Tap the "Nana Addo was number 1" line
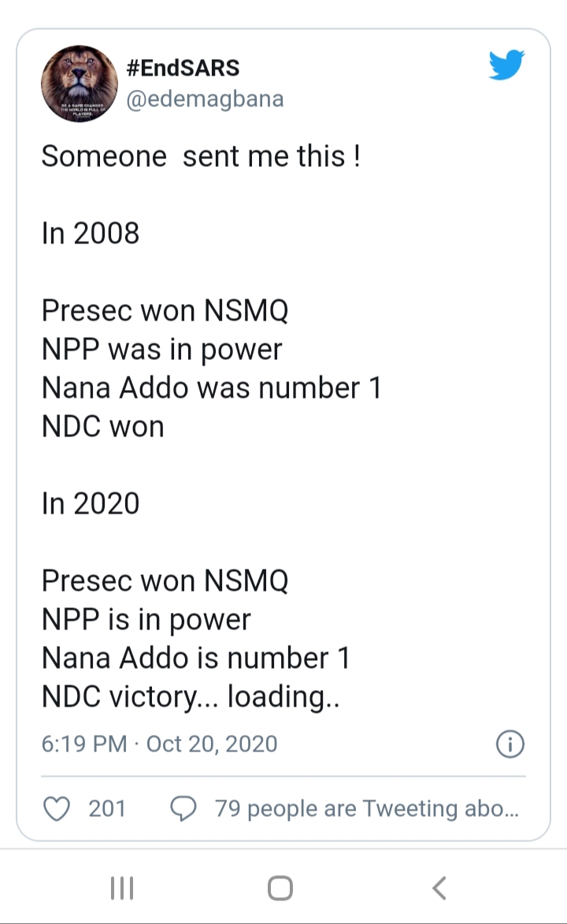The image size is (567, 924). [211, 388]
